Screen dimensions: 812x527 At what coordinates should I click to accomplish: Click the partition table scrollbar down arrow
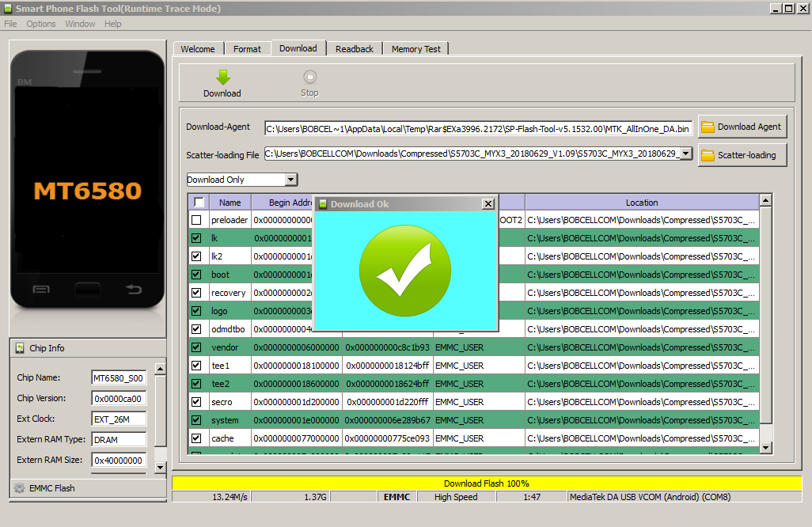click(x=765, y=448)
